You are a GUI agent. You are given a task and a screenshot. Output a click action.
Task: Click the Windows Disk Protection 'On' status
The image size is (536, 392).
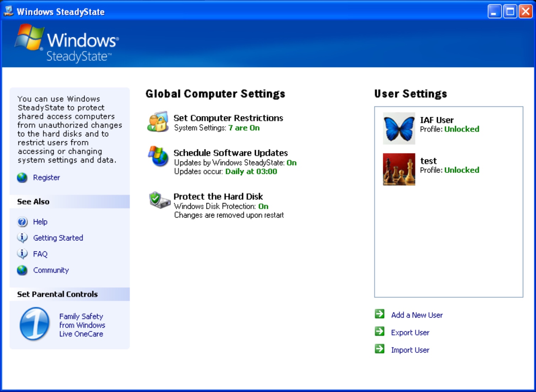[x=263, y=206]
